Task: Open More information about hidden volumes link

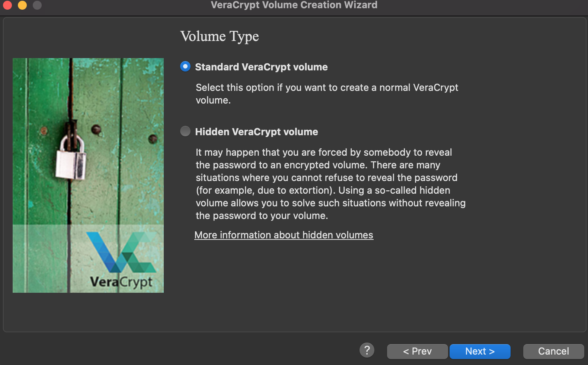Action: click(x=284, y=235)
